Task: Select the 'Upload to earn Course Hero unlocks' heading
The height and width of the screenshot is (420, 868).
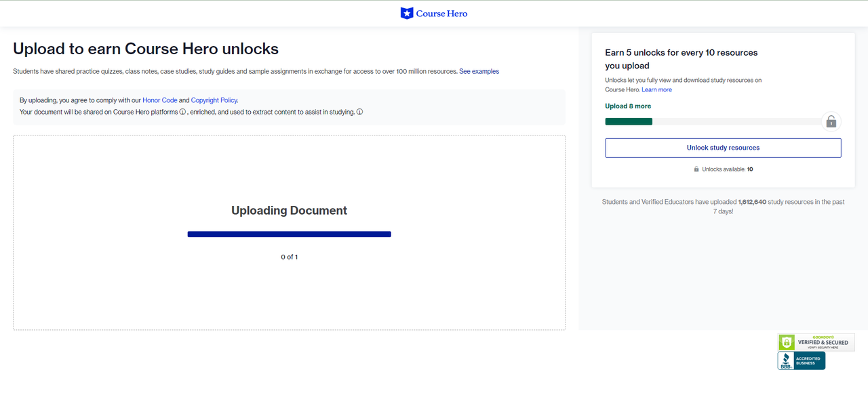Action: pyautogui.click(x=146, y=49)
